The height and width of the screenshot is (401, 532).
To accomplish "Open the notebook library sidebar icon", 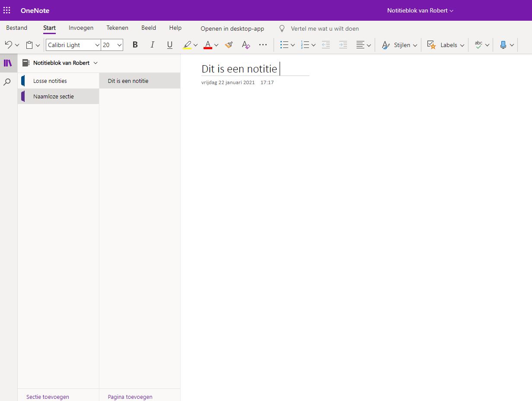I will (8, 63).
